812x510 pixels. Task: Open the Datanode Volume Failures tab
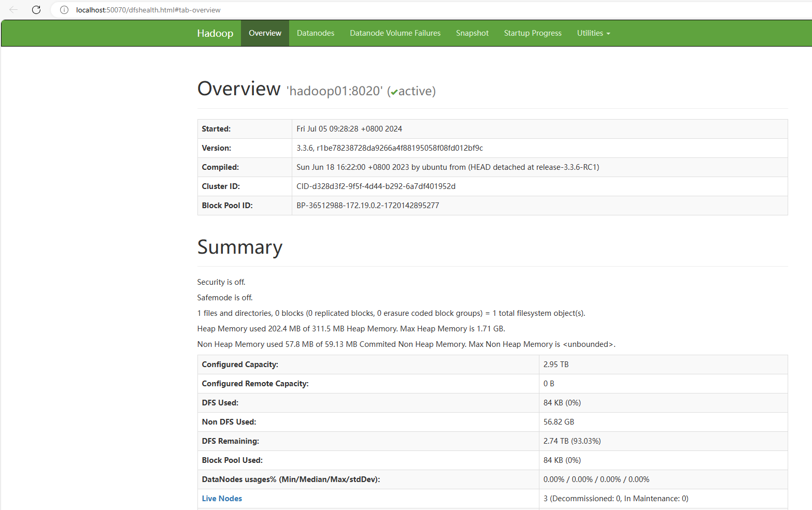395,33
